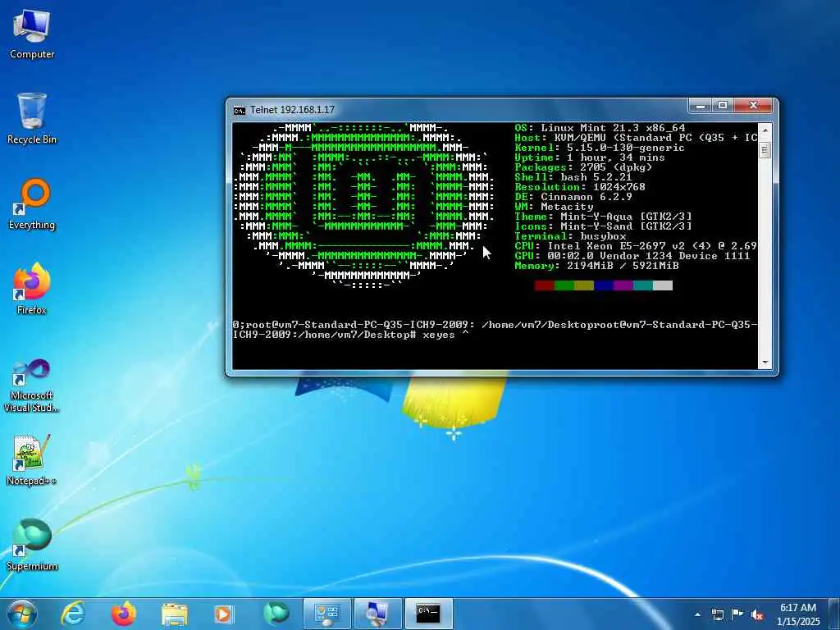840x630 pixels.
Task: Launch Internet Explorer from the taskbar
Action: pos(73,614)
